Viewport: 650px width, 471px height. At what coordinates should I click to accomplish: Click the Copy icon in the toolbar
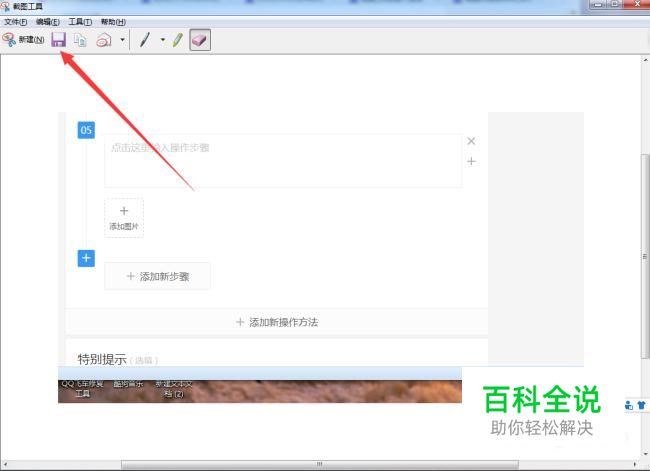[x=80, y=40]
